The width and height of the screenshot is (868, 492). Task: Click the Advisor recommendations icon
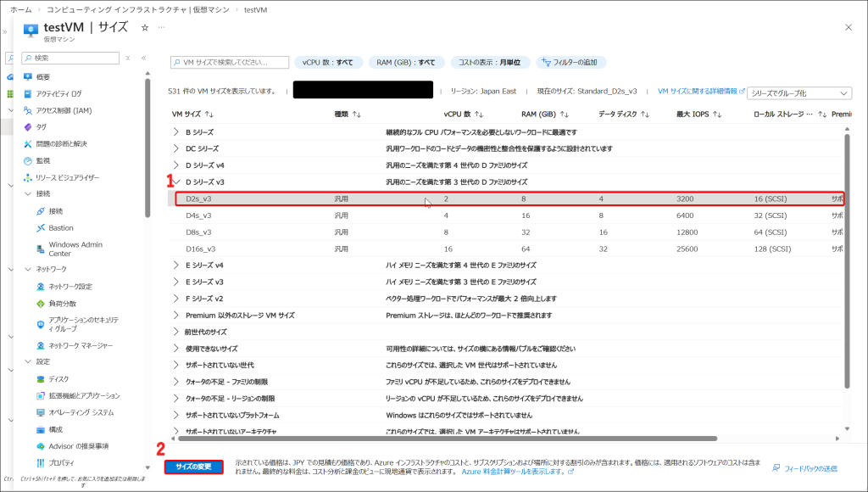[41, 446]
